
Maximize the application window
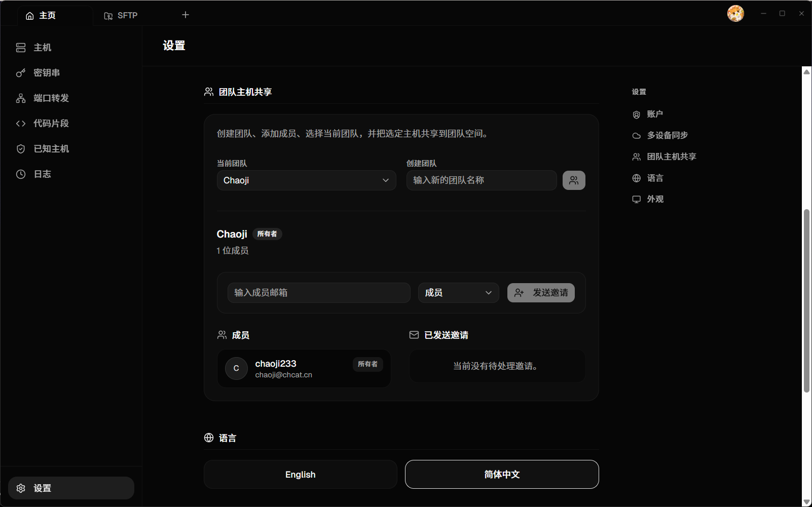782,14
